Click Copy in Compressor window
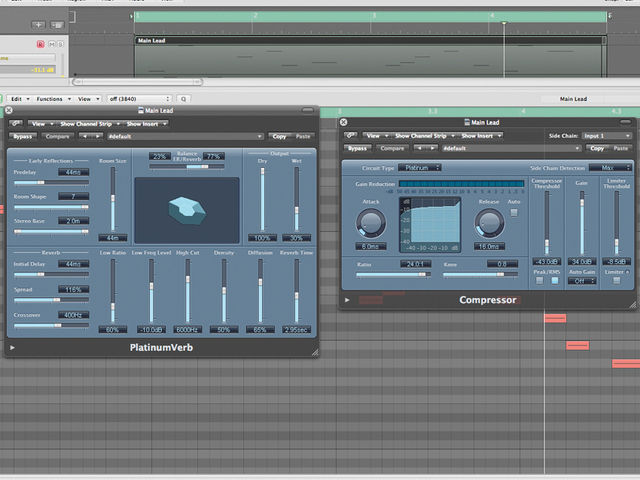The width and height of the screenshot is (640, 480). (597, 148)
